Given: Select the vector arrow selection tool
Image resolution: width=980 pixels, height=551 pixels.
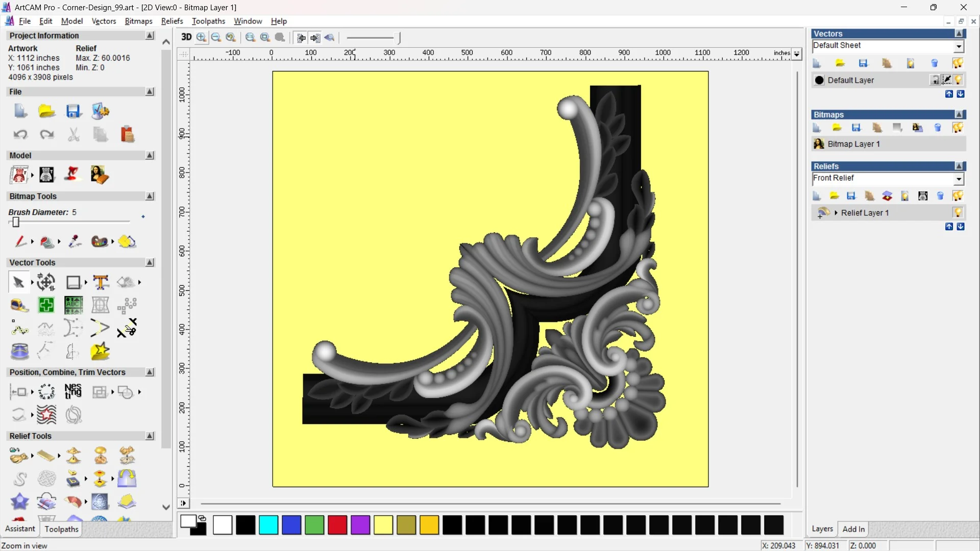Looking at the screenshot, I should coord(18,282).
